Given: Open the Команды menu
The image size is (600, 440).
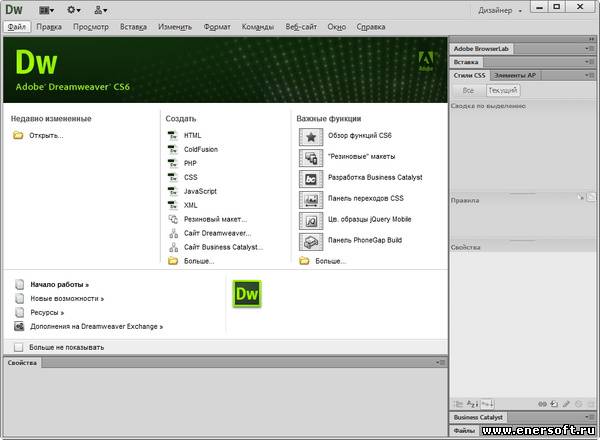Looking at the screenshot, I should [x=258, y=27].
